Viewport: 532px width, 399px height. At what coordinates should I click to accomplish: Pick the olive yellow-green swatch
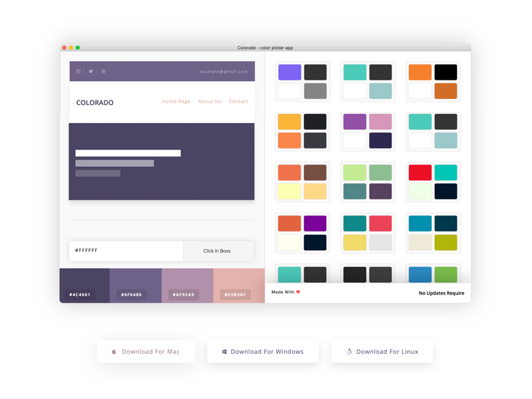446,243
